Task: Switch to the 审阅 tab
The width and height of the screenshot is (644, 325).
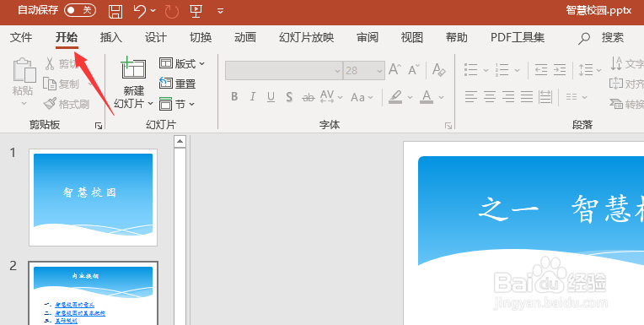Action: tap(368, 37)
